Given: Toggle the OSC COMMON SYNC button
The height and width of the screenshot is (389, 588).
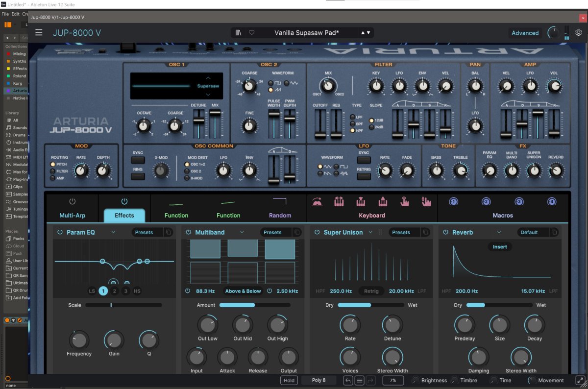Looking at the screenshot, I should (x=138, y=160).
